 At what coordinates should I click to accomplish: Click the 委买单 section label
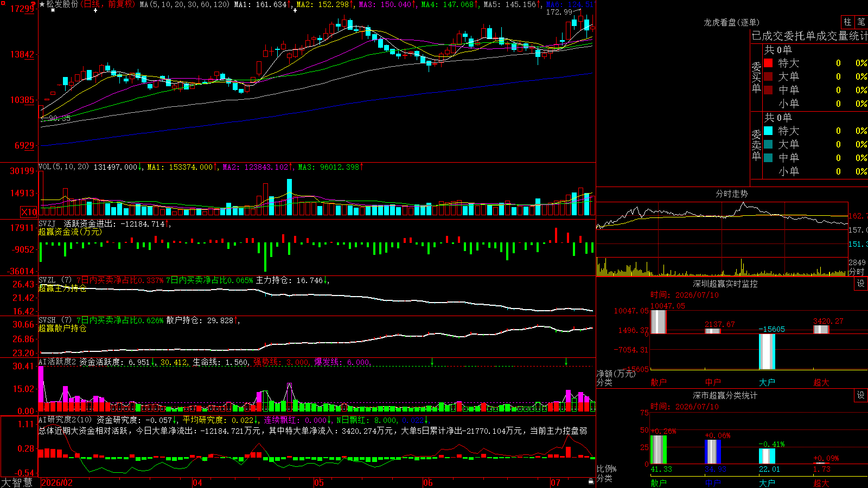coord(756,77)
